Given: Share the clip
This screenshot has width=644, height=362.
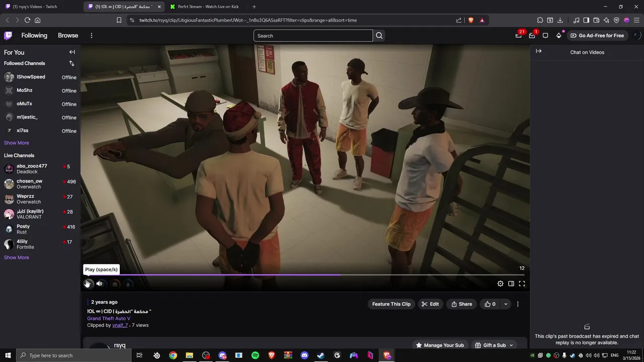Looking at the screenshot, I should (x=461, y=304).
